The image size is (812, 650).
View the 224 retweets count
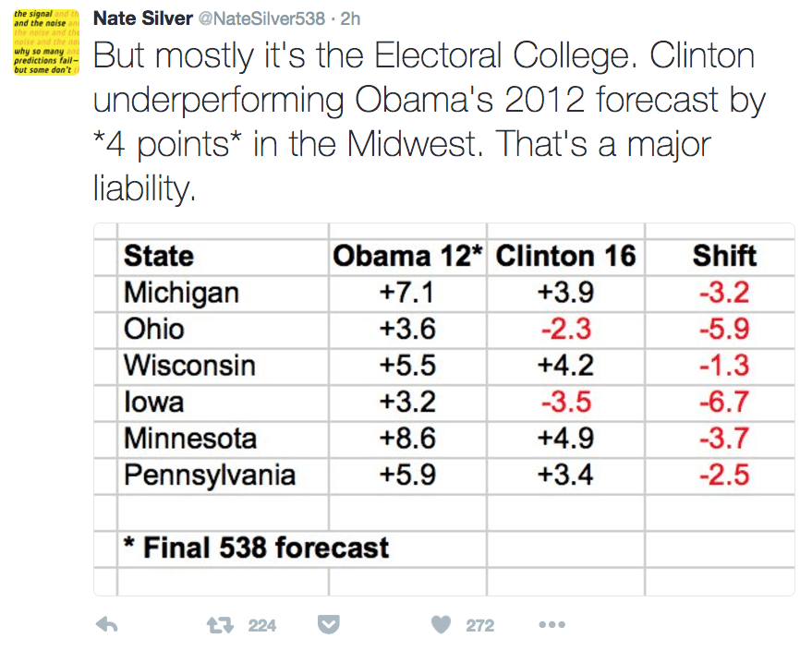pyautogui.click(x=262, y=626)
